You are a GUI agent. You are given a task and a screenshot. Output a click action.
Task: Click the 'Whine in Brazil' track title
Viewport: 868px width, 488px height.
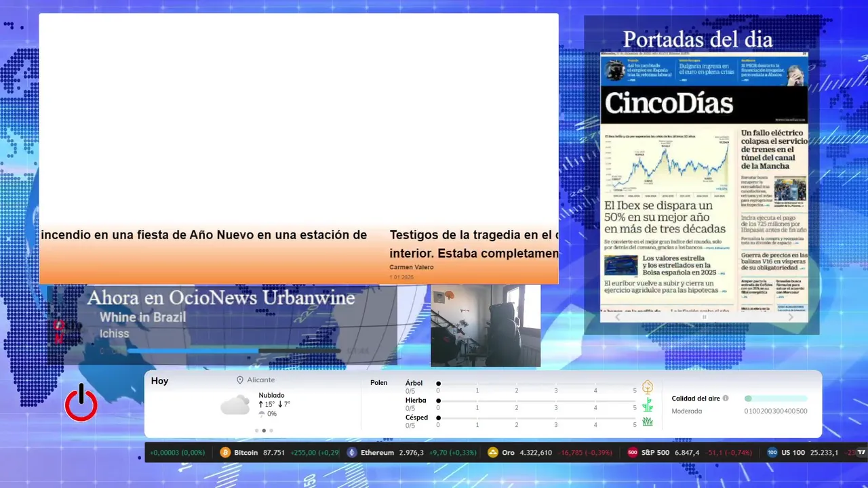pyautogui.click(x=142, y=317)
